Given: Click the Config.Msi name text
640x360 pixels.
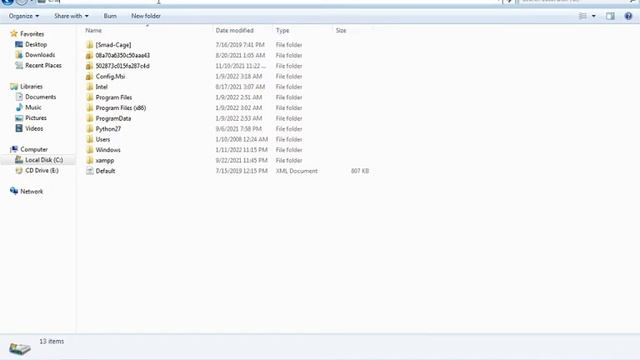Looking at the screenshot, I should tap(110, 76).
